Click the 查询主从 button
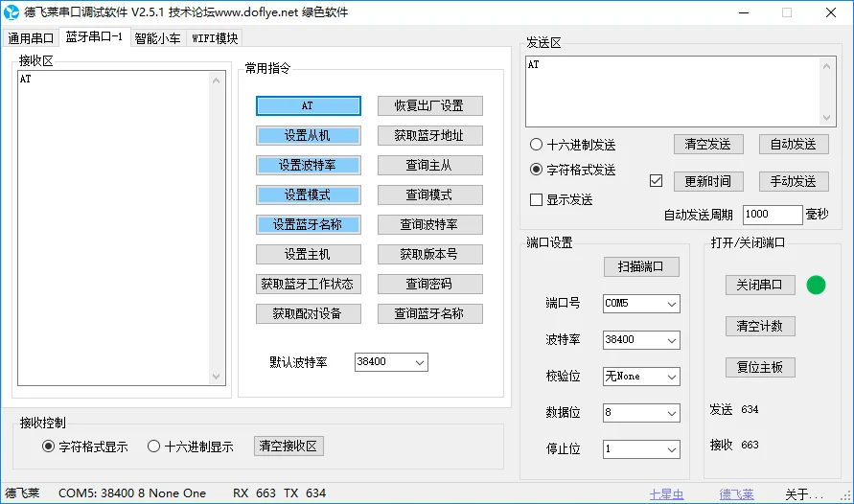This screenshot has height=504, width=854. 429,165
